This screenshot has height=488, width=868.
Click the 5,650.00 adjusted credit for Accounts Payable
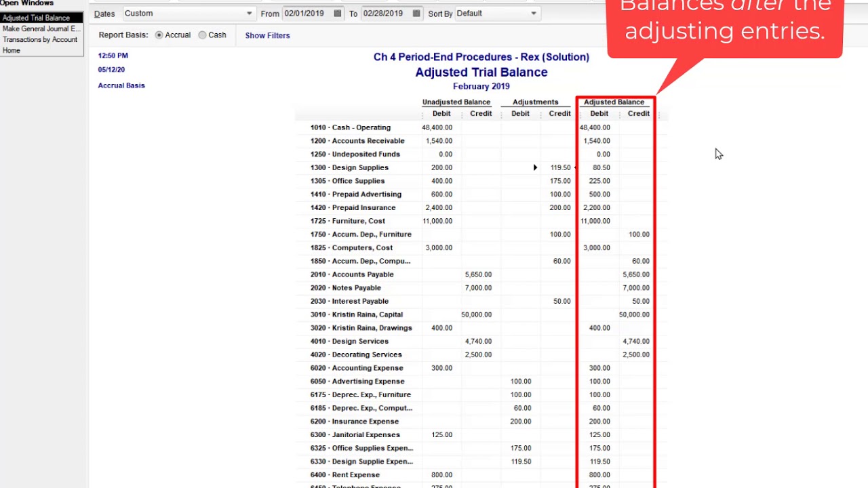[x=636, y=274]
